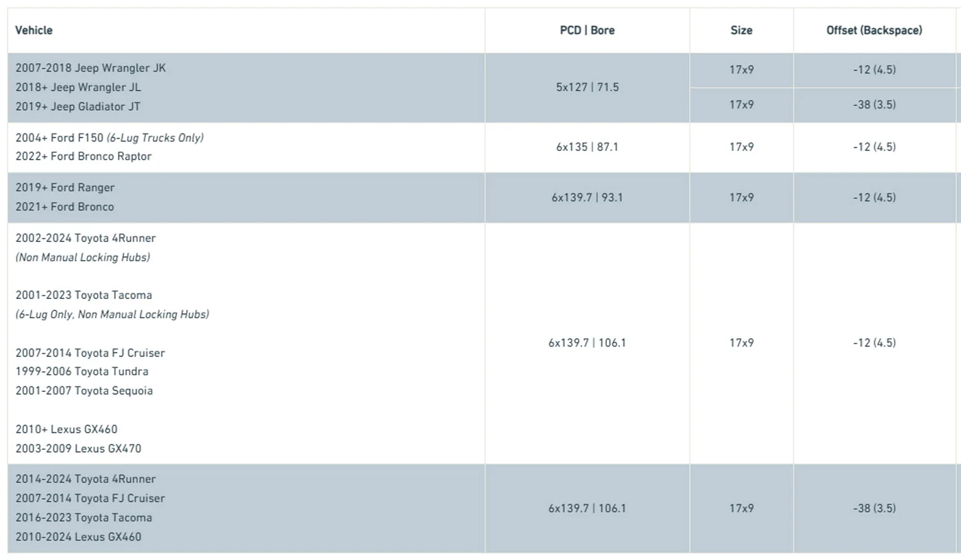The width and height of the screenshot is (961, 560).
Task: Select the 1999-2006 Toyota Tundra entry
Action: click(x=81, y=372)
